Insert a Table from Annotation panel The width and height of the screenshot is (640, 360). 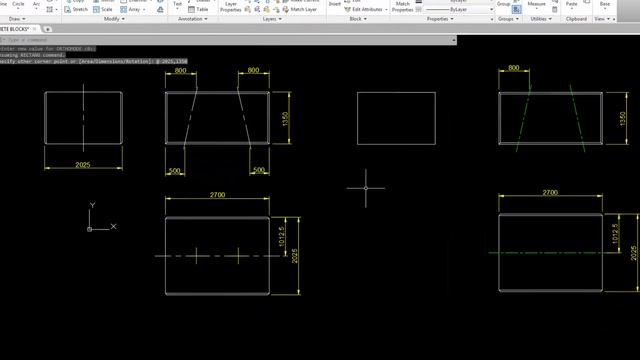[x=198, y=9]
